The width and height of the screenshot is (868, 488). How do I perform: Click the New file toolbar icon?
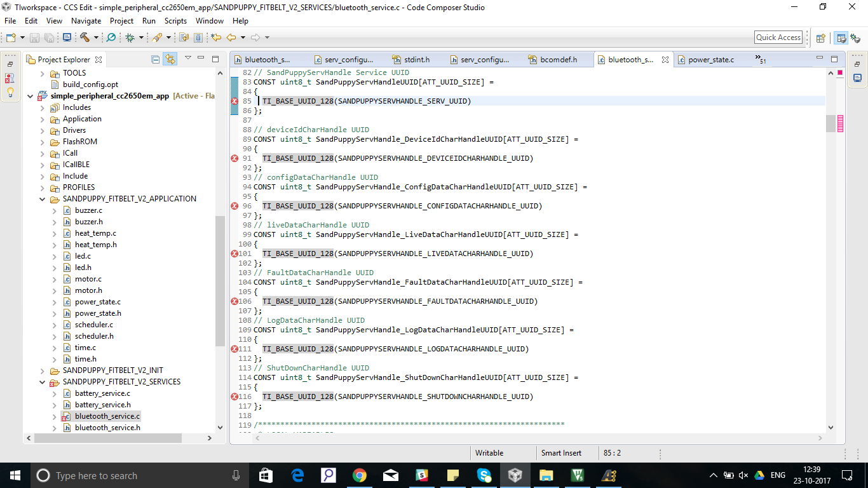pyautogui.click(x=11, y=37)
